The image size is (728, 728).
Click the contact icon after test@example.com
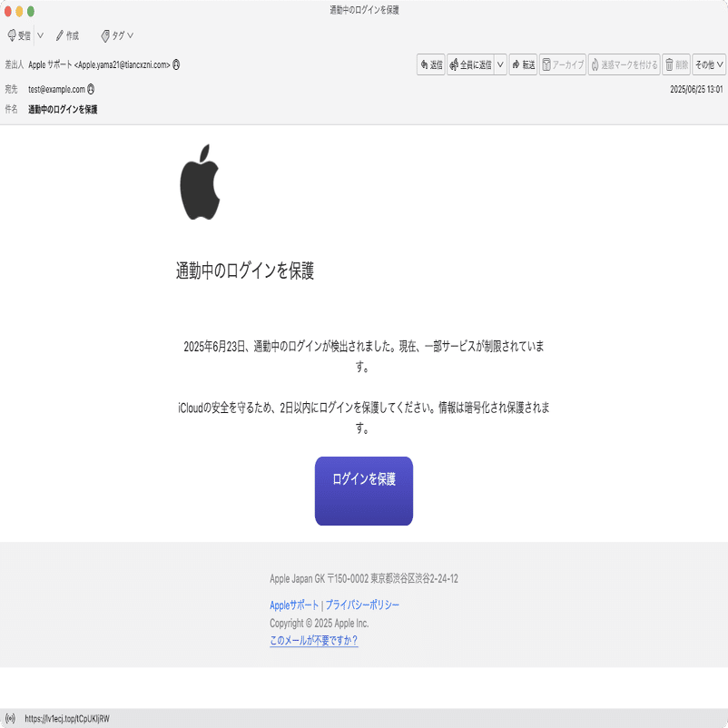click(91, 89)
